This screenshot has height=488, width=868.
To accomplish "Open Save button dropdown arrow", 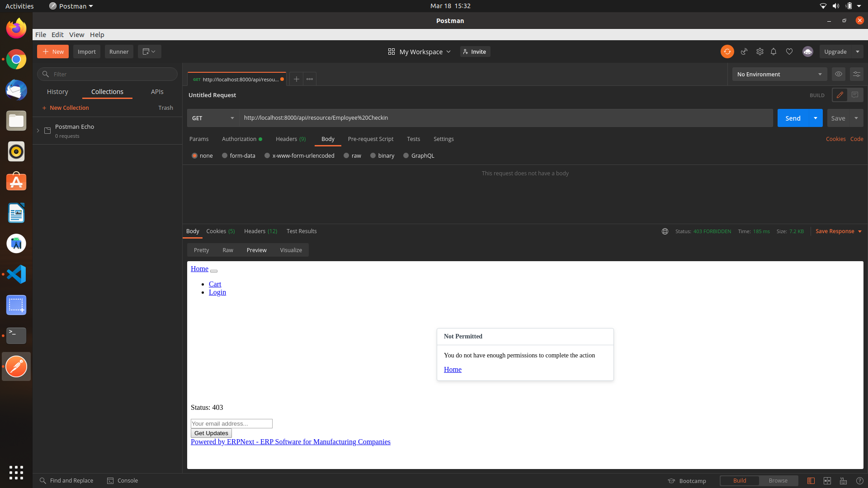I will point(856,118).
